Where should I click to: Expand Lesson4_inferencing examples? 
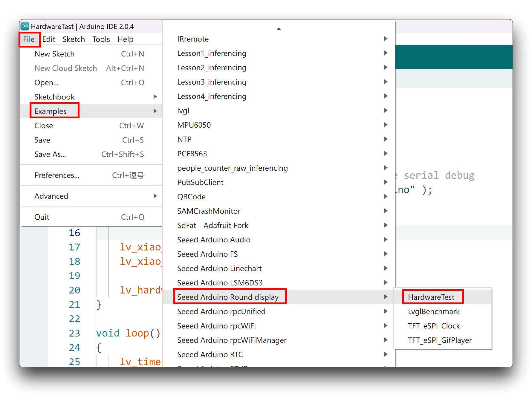pos(279,96)
